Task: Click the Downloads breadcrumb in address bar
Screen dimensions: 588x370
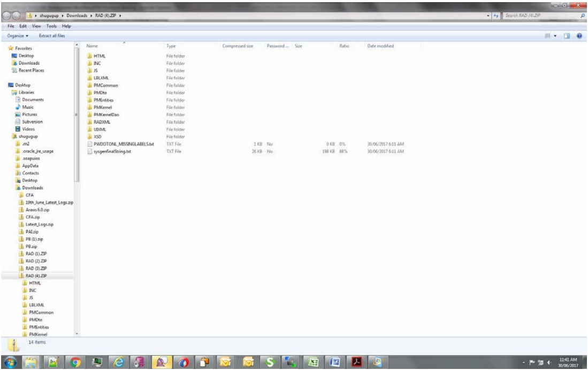Action: pos(77,16)
